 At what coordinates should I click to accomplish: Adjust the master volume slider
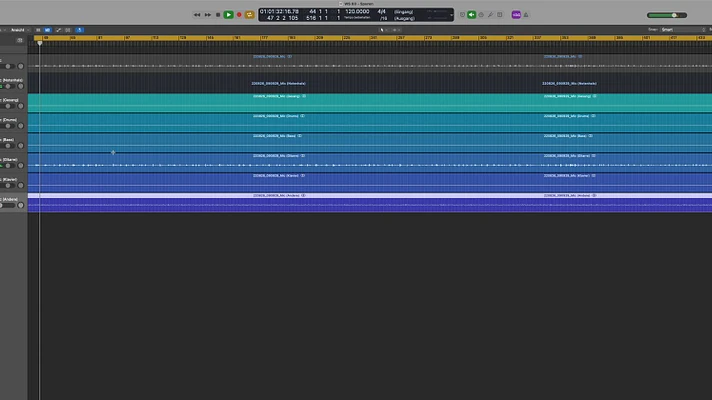click(x=667, y=15)
